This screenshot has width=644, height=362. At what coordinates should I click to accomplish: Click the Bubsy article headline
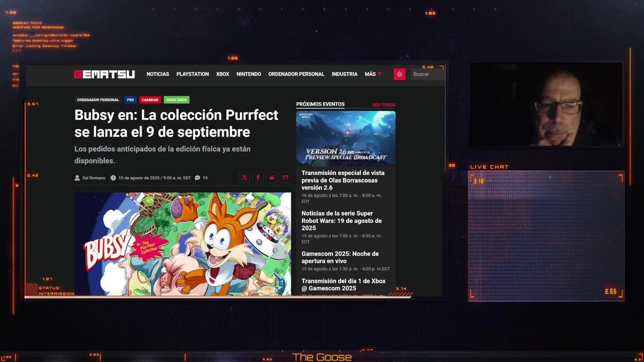pos(176,123)
